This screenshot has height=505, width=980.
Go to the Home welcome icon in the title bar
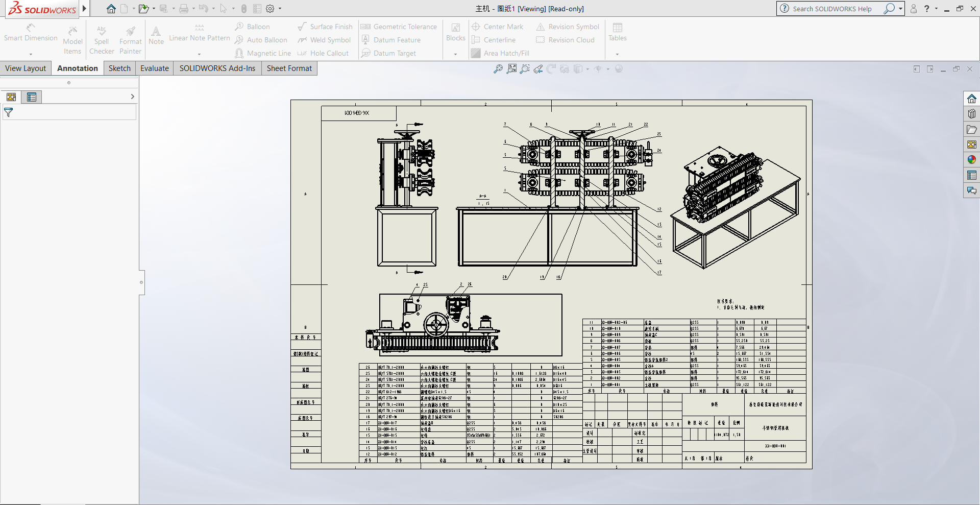pyautogui.click(x=111, y=9)
